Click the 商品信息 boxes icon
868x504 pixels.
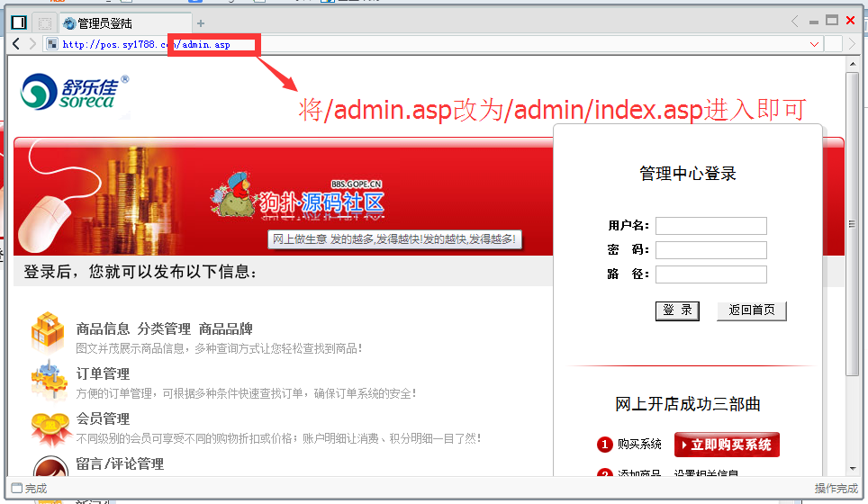pyautogui.click(x=48, y=331)
